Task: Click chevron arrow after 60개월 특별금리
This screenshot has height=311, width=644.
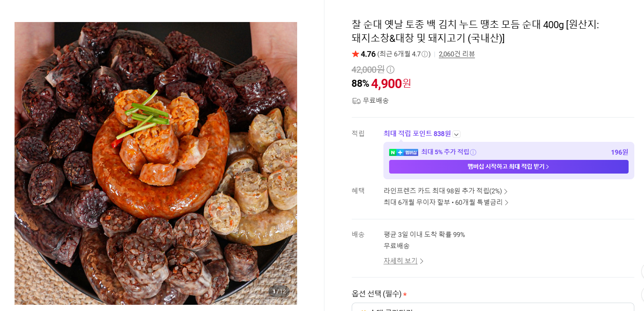Action: (507, 203)
